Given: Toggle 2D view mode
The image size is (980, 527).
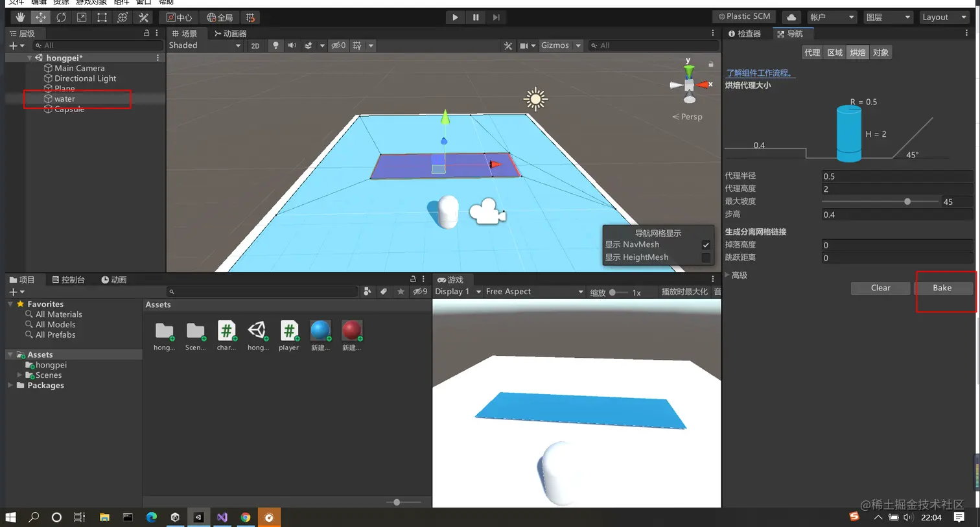Looking at the screenshot, I should click(255, 45).
